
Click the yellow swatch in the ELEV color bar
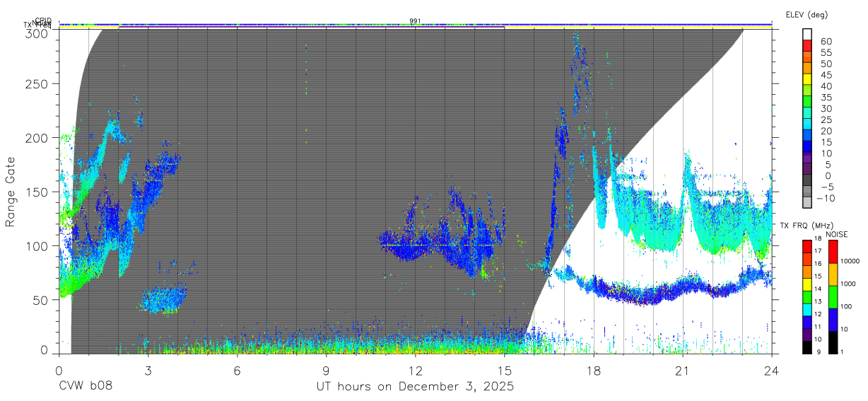pyautogui.click(x=807, y=79)
